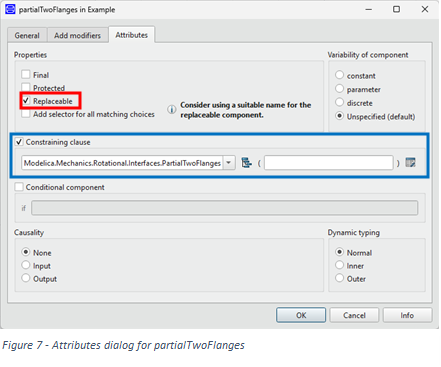The height and width of the screenshot is (367, 441).
Task: Click the dialog icon in the title bar
Action: click(x=10, y=9)
